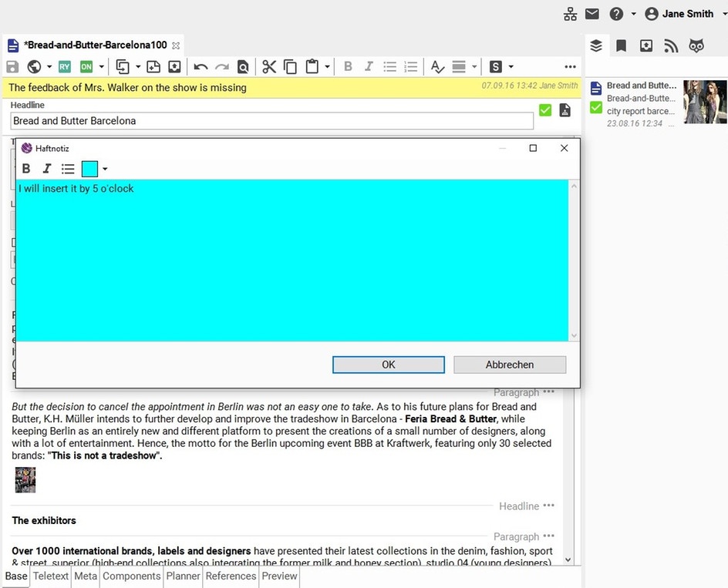Expand the dropdown next to S icon
This screenshot has width=728, height=588.
(511, 67)
